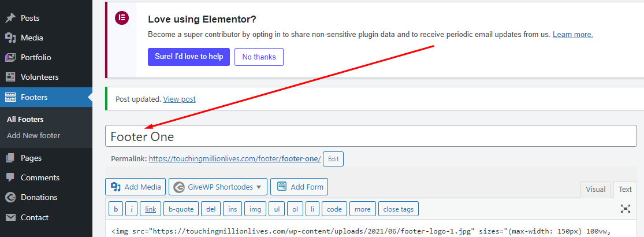Viewport: 644px width, 237px height.
Task: Click the Add Form button
Action: (299, 187)
